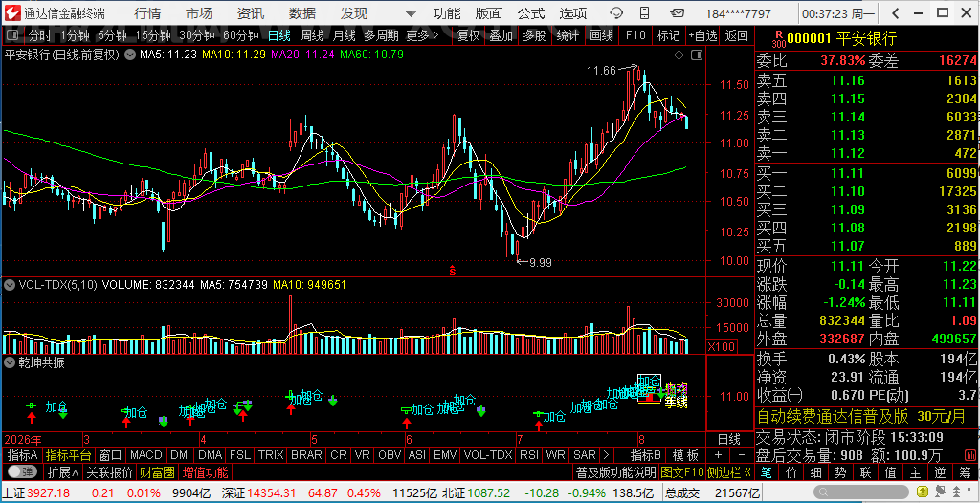The width and height of the screenshot is (980, 503).
Task: Open the 市场 menu
Action: tap(199, 13)
